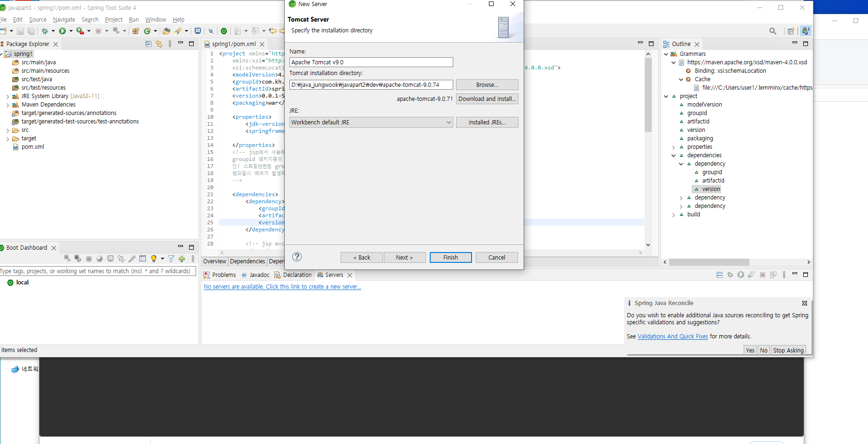This screenshot has height=444, width=868.
Task: Click the Finish button
Action: (x=450, y=258)
